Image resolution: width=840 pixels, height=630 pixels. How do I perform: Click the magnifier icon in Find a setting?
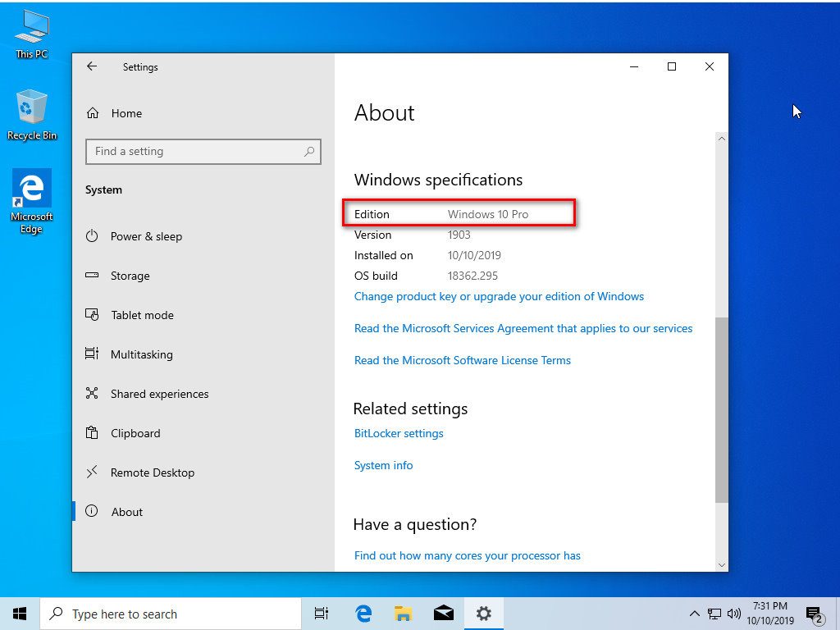pos(309,152)
